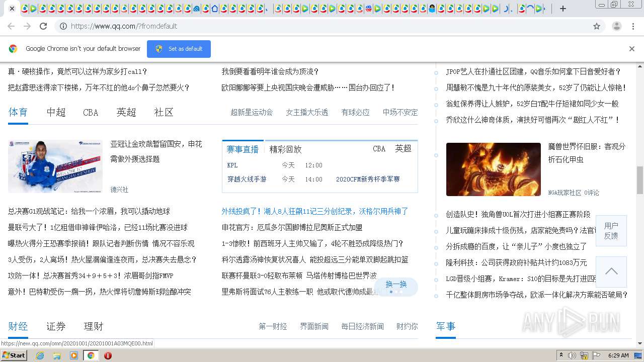Open the 财经 section tab

(18, 326)
